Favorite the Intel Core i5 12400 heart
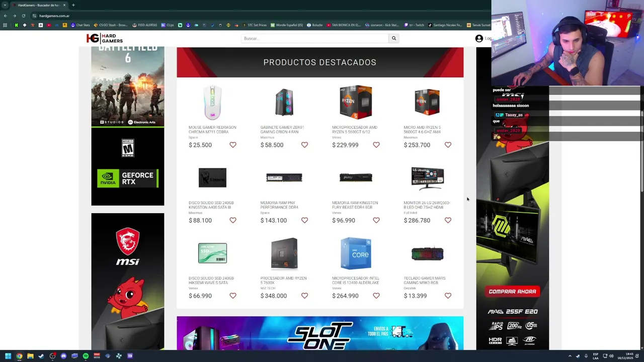Viewport: 644px width, 362px height. tap(376, 296)
